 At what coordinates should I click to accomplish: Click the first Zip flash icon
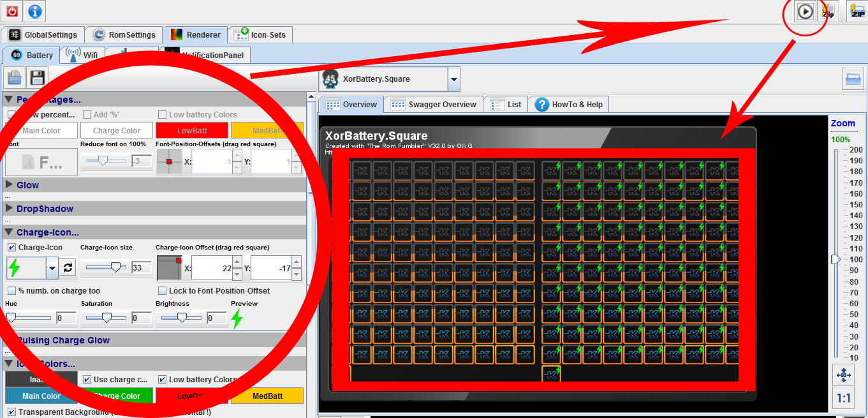coord(827,11)
